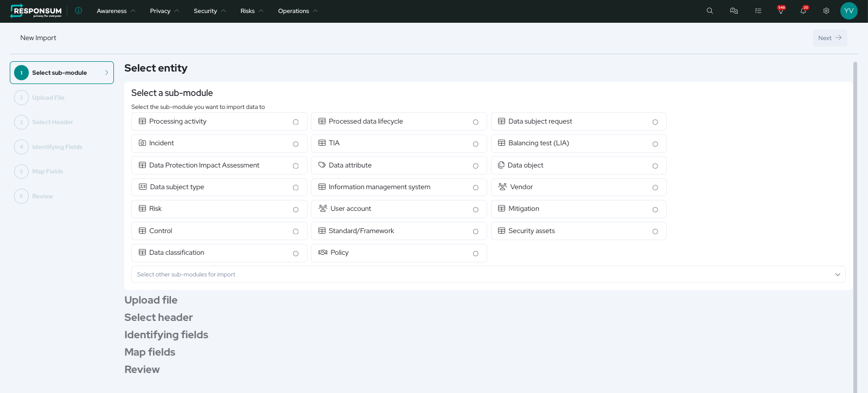The width and height of the screenshot is (868, 393).
Task: Click the Incident camera icon
Action: (142, 143)
